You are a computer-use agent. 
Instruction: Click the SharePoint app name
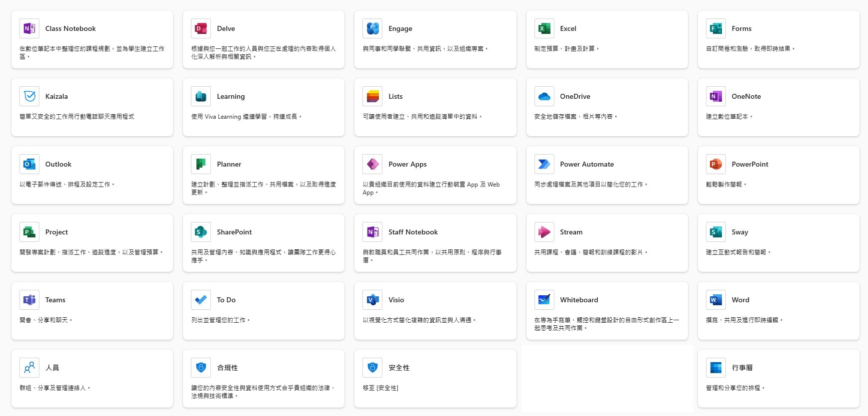[234, 232]
